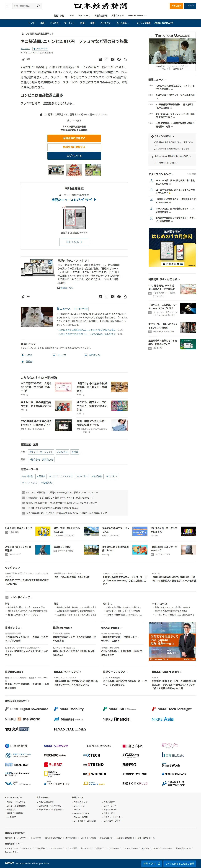This screenshot has height=868, width=201.
Task: Open the 日経 中文网 logo link
Action: click(x=17, y=729)
